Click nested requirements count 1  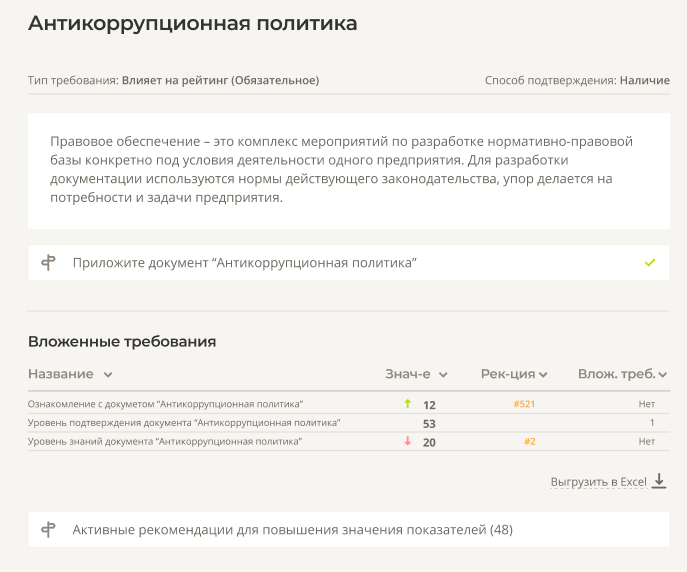click(x=652, y=423)
